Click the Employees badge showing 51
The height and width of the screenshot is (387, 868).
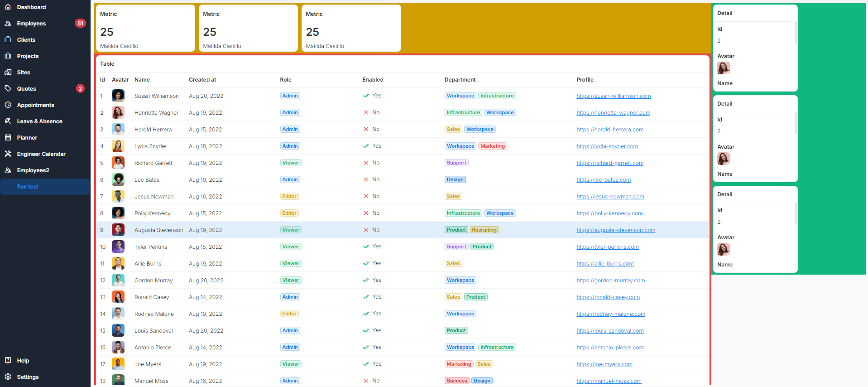(80, 24)
